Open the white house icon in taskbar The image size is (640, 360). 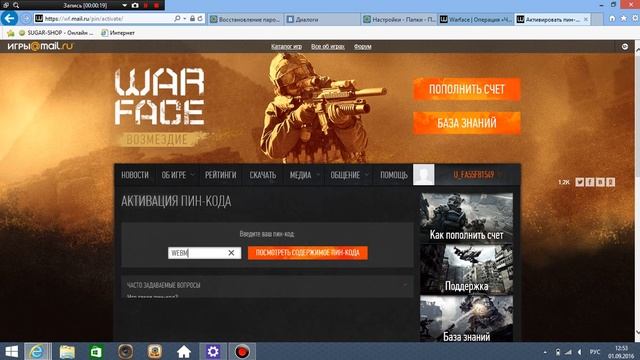[184, 351]
